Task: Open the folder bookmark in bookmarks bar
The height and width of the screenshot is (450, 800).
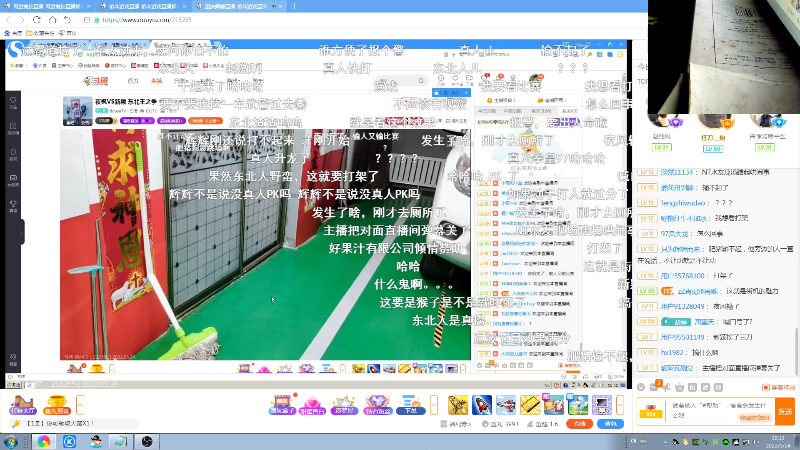Action: (x=40, y=33)
